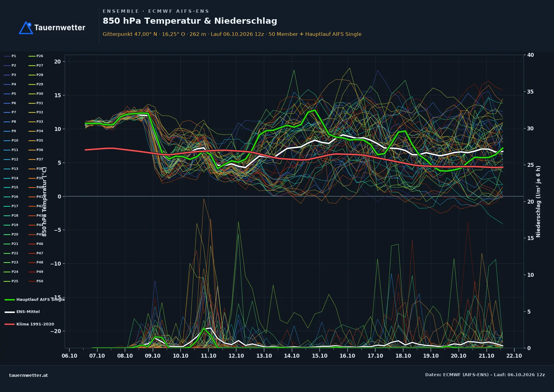Click the Daten: ECMWF (AIFS-ENS) footer text
554x392 pixels.
point(485,375)
